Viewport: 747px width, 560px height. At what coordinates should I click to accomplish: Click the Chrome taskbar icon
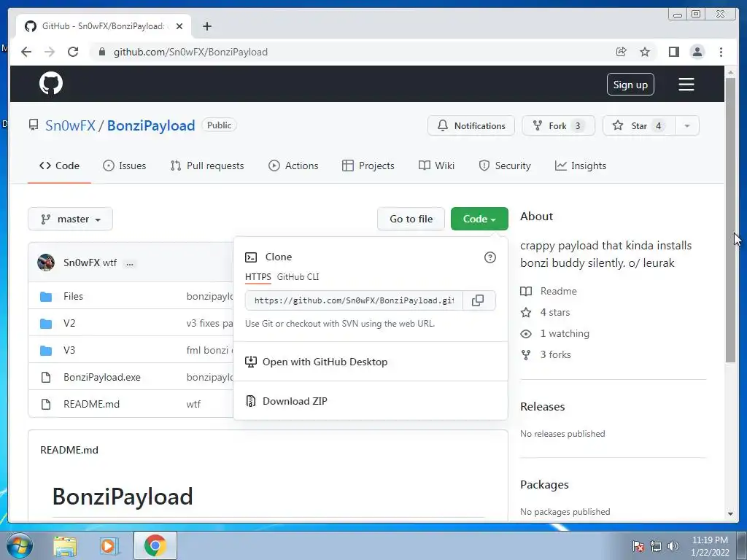tap(155, 545)
